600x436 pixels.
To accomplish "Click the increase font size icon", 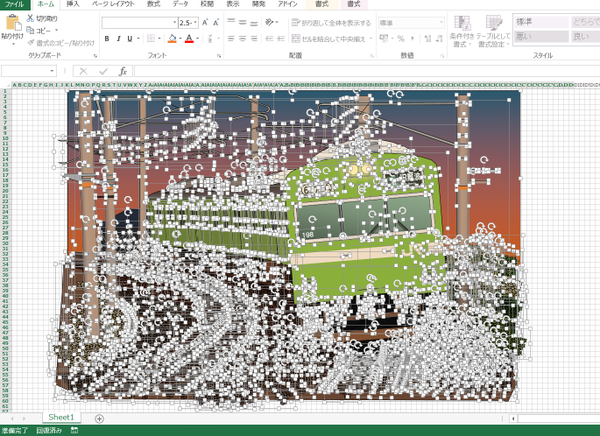I will [205, 22].
